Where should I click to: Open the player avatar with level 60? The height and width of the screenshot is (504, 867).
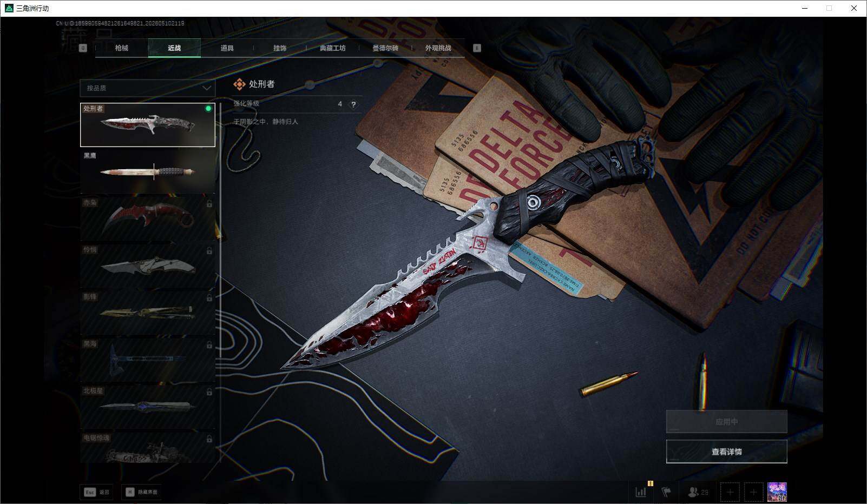(x=777, y=492)
